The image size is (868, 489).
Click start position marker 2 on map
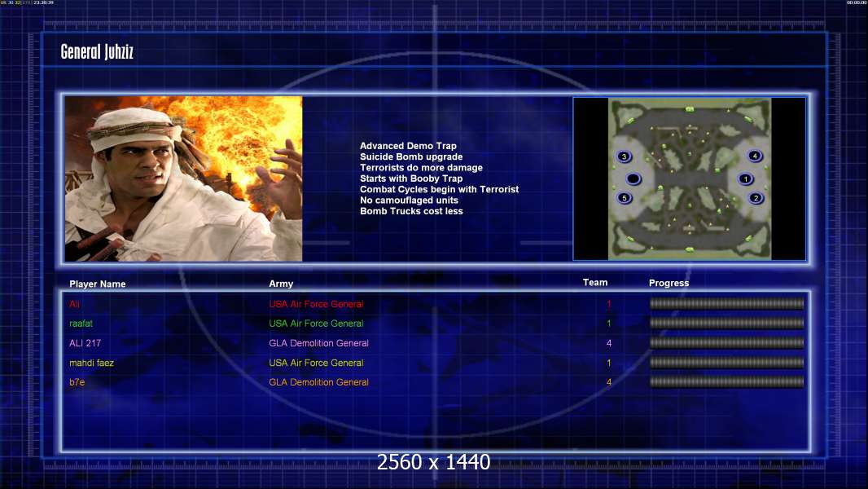pos(756,198)
